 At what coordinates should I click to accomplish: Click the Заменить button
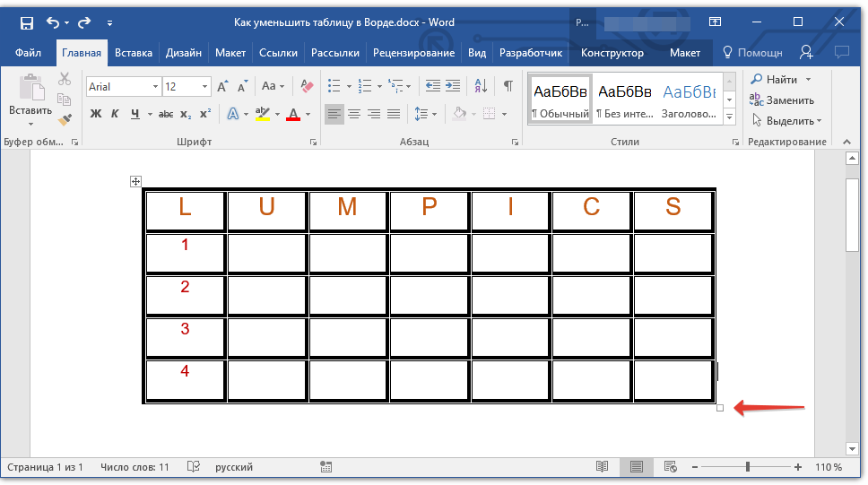(x=782, y=100)
